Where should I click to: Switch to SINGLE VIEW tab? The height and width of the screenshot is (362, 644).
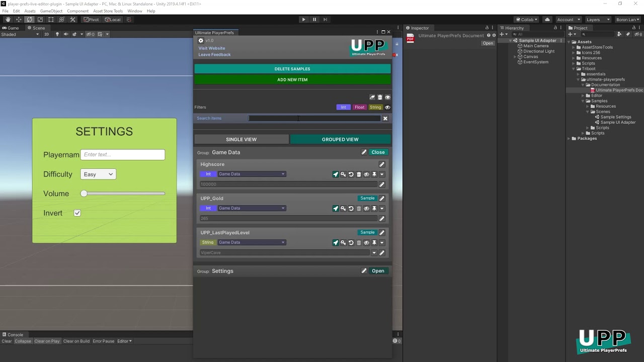pos(242,139)
